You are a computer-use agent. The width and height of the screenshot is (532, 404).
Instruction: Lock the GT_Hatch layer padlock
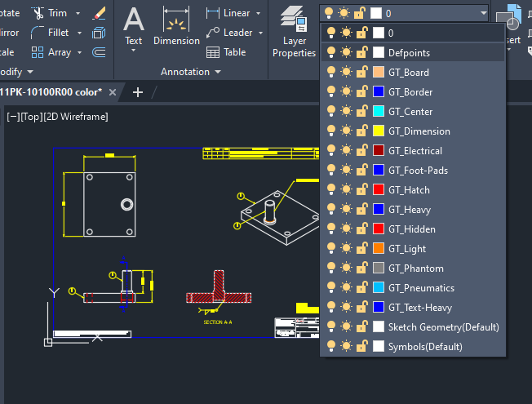click(x=362, y=189)
